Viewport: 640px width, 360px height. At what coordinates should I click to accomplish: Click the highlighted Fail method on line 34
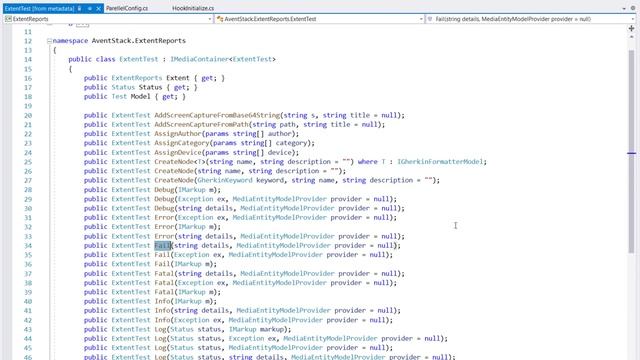(x=162, y=245)
